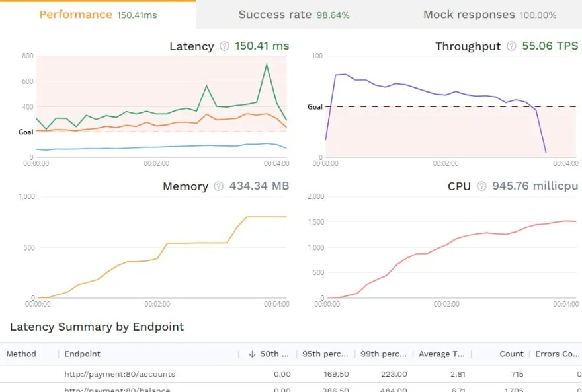Sort endpoints by the Count column
The image size is (582, 392).
[511, 354]
